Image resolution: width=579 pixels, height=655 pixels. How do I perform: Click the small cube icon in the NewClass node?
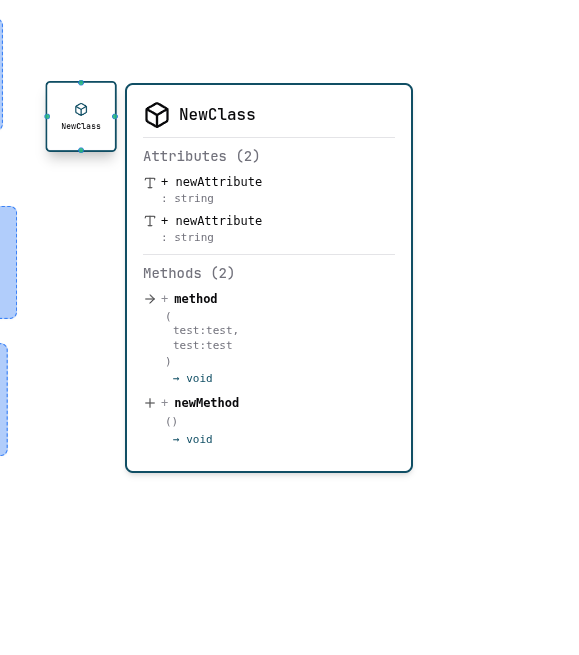[81, 109]
